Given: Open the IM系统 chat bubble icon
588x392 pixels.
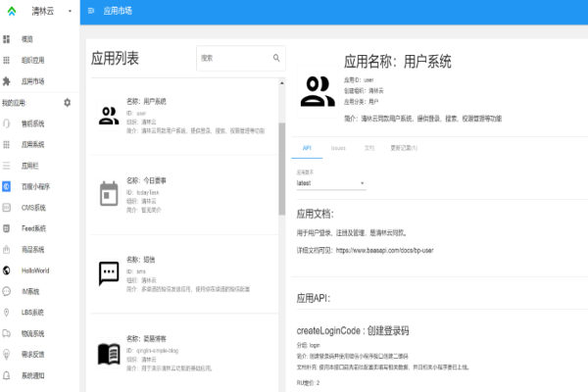Looking at the screenshot, I should 7,291.
